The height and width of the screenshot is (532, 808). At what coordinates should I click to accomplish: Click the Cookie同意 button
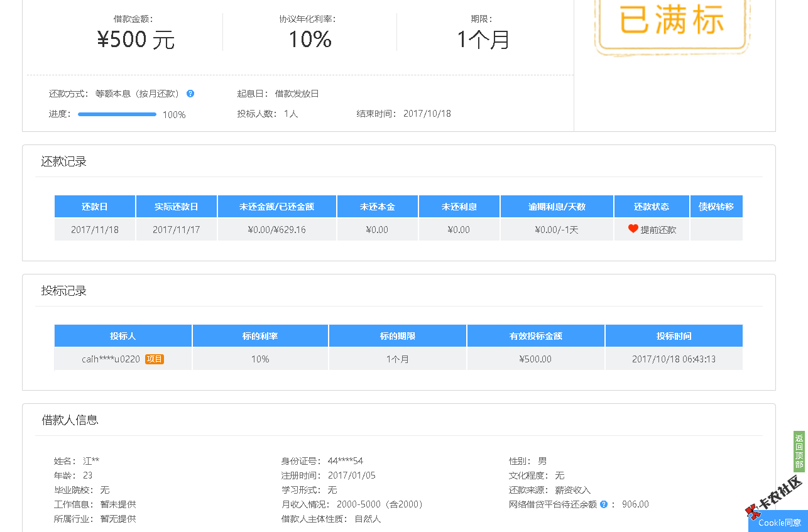(779, 522)
